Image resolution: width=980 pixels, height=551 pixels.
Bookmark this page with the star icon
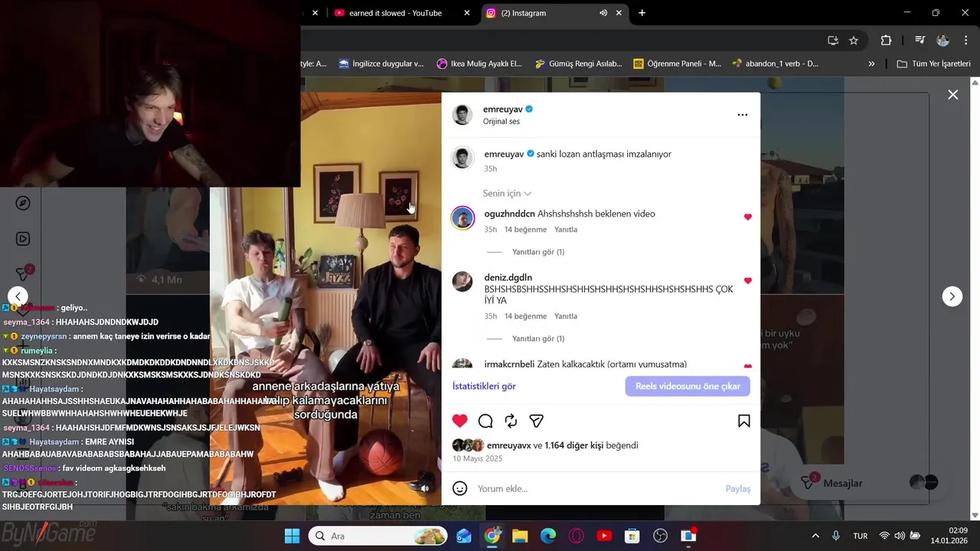point(854,40)
